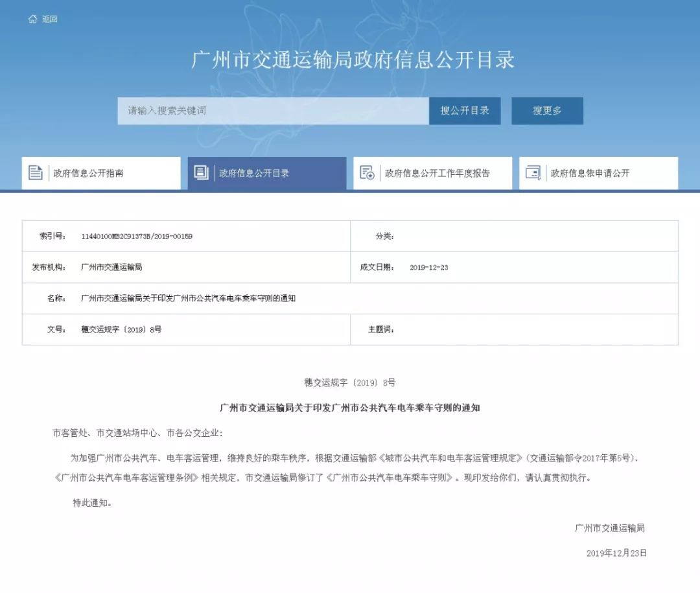Click the home icon at top left
Viewport: 700px width, 593px height.
[x=32, y=19]
